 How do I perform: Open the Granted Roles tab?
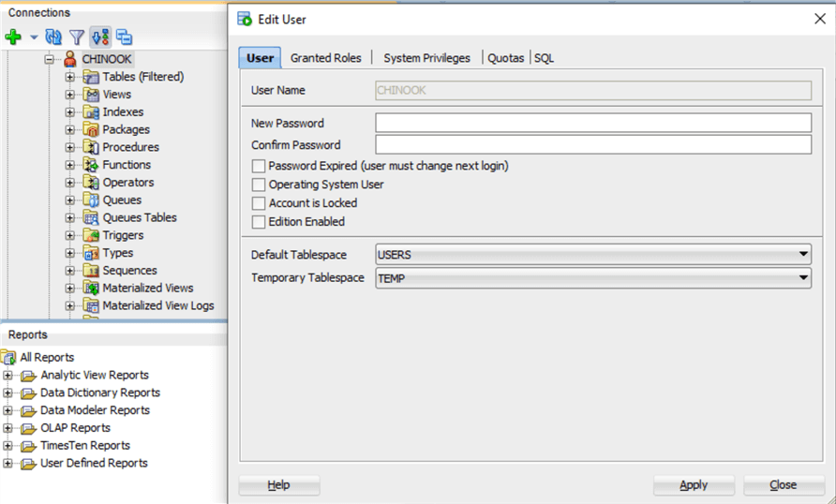[x=326, y=58]
